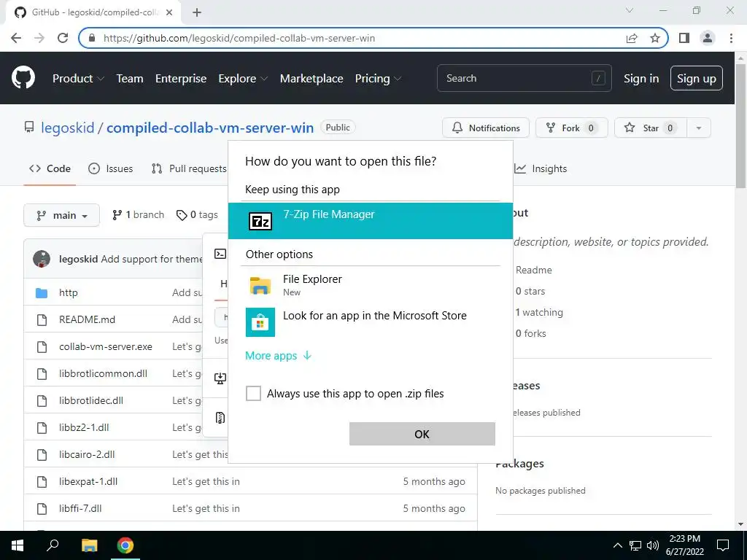Click Chrome back arrow
This screenshot has width=747, height=560.
point(16,38)
